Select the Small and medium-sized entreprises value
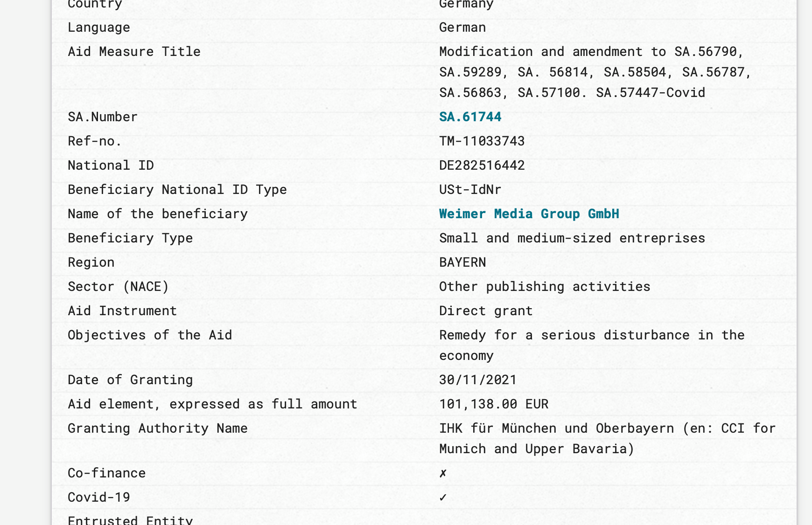812x525 pixels. point(572,238)
